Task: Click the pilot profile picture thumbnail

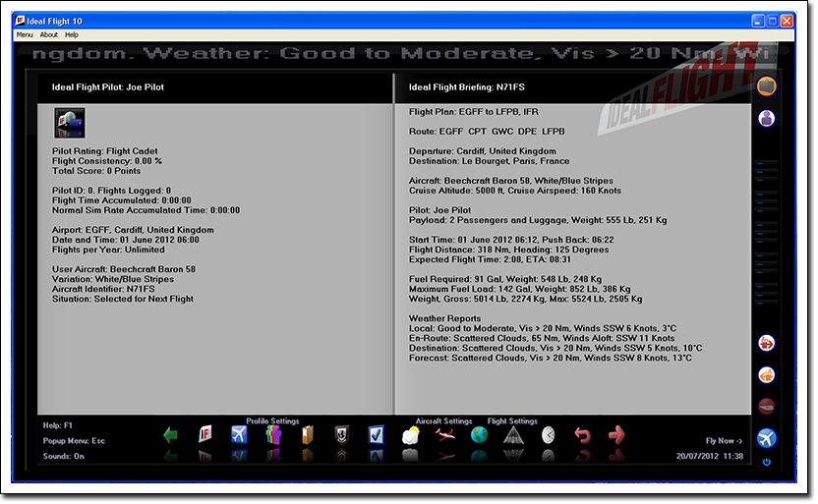Action: click(x=70, y=123)
